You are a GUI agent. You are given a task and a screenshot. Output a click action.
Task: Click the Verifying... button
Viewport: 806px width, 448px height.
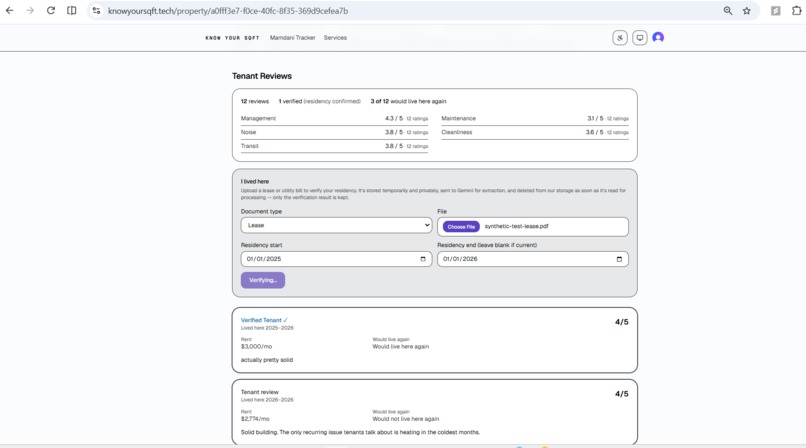pos(263,280)
